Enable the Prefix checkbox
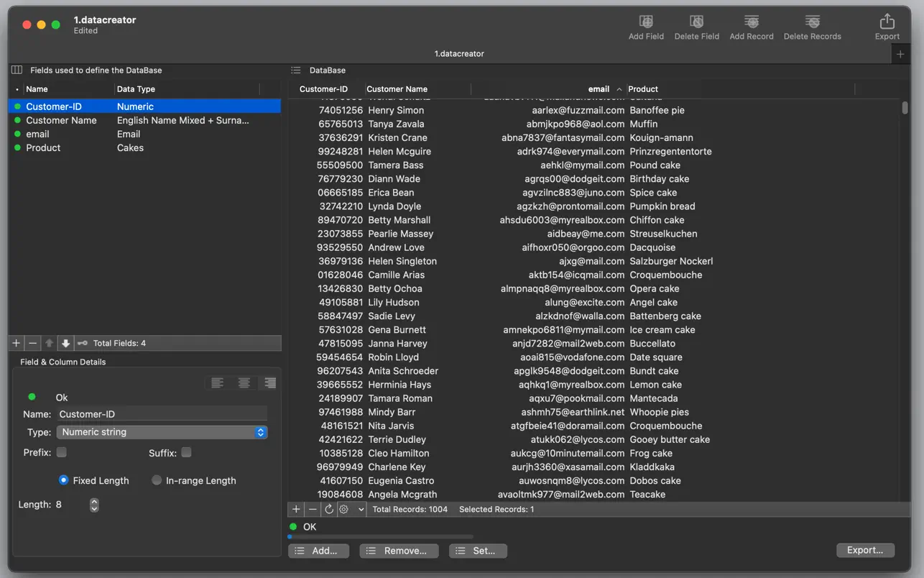Screen dimensions: 924x578 pos(62,452)
